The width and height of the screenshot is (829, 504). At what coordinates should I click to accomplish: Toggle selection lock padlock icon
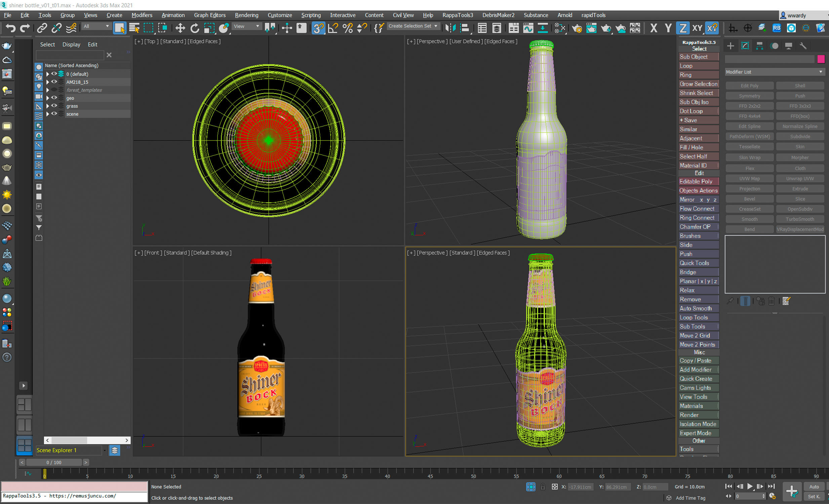click(x=543, y=487)
